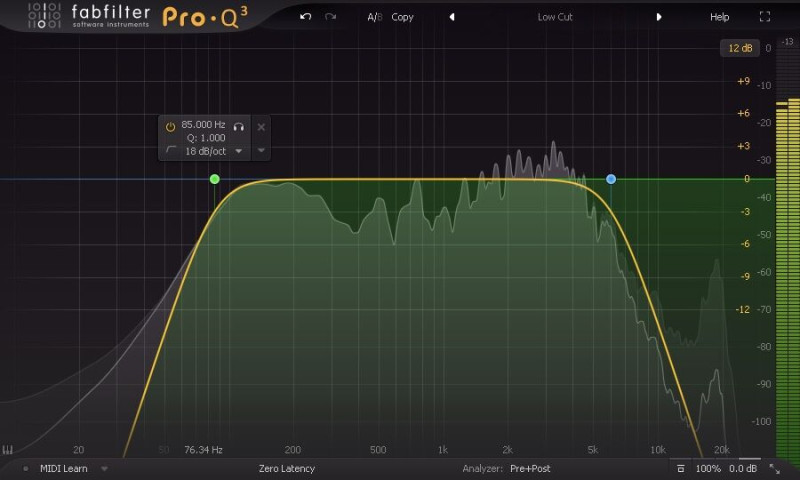The width and height of the screenshot is (800, 480).
Task: Open the MIDI Learn dropdown arrow
Action: click(104, 468)
